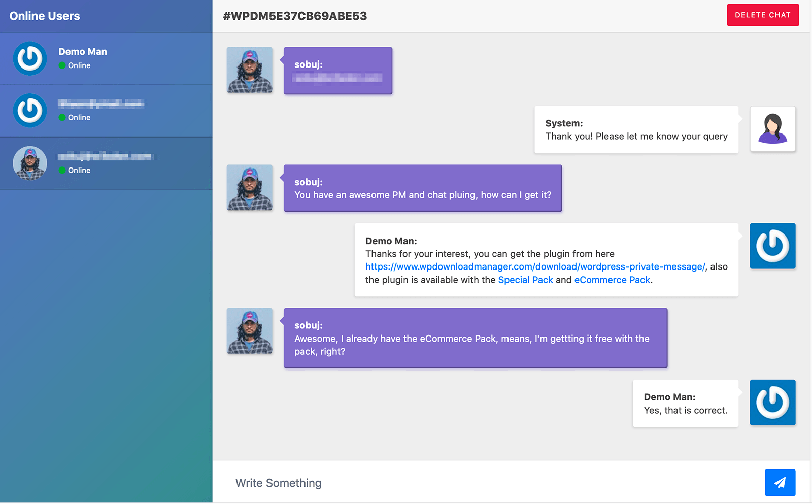Select Demo Man in the online users list
Screen dimensions: 812x504
(106, 58)
